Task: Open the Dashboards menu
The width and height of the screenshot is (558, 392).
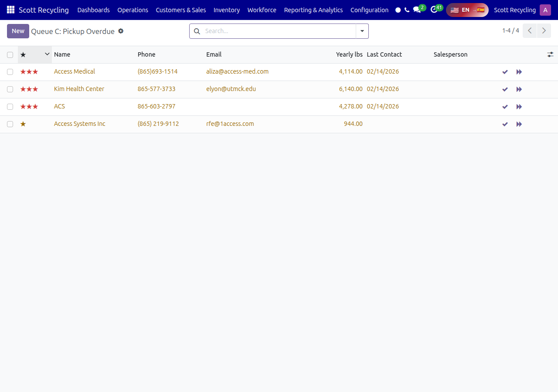Action: [x=94, y=10]
